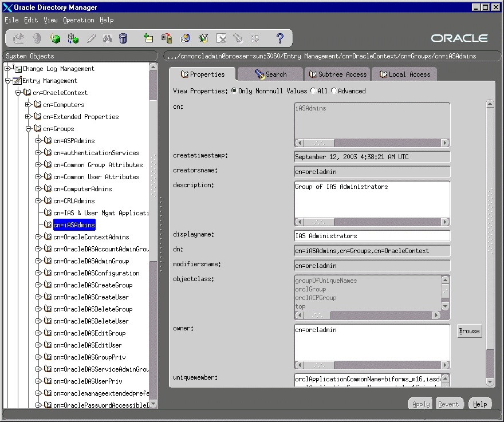Screen dimensions: 504x422
Task: Click the Browse button beside owner field
Action: click(x=468, y=331)
